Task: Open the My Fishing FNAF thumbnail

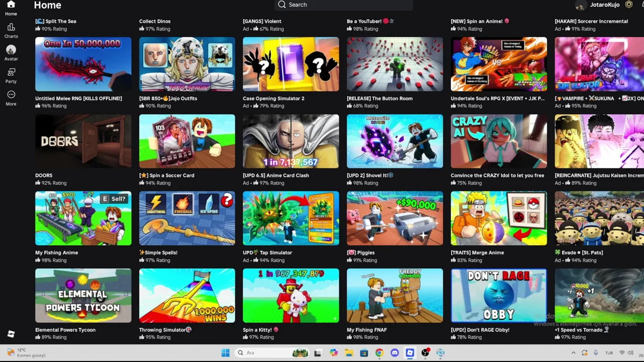Action: pos(395,296)
